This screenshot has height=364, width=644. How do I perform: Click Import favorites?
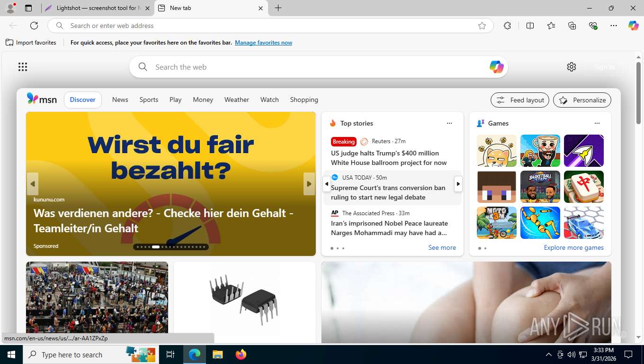31,43
